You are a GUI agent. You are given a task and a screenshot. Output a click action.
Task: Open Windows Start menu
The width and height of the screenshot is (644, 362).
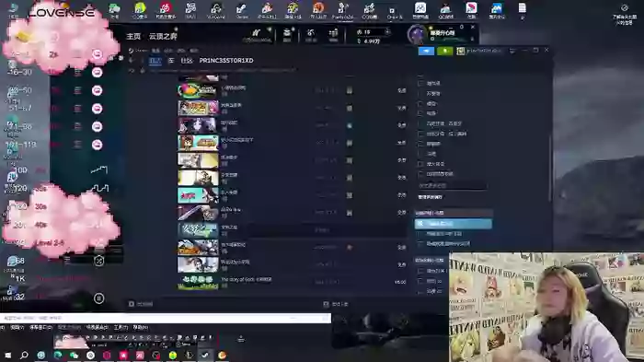(7, 355)
